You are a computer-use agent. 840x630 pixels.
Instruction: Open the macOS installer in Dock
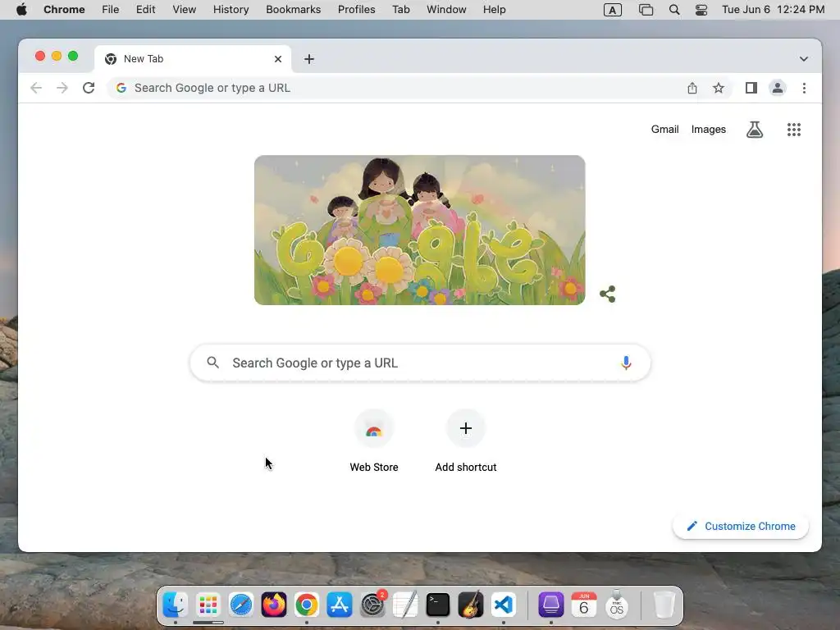[x=617, y=605]
